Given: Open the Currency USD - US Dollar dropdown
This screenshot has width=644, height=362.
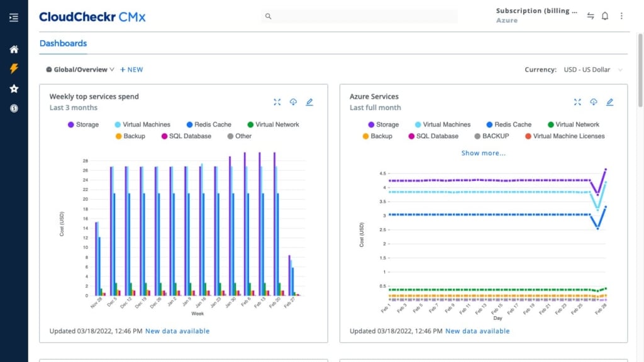Looking at the screenshot, I should (593, 69).
